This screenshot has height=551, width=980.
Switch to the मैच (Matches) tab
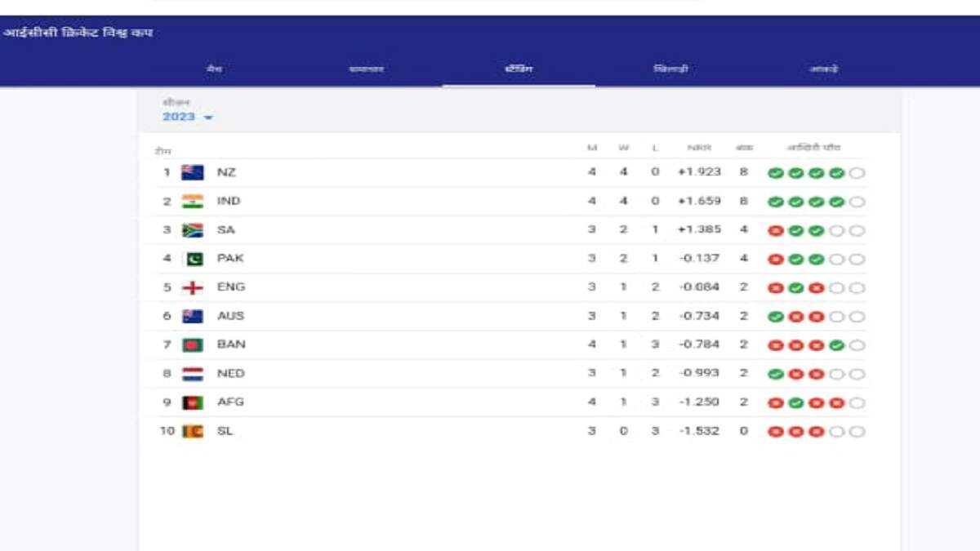214,69
